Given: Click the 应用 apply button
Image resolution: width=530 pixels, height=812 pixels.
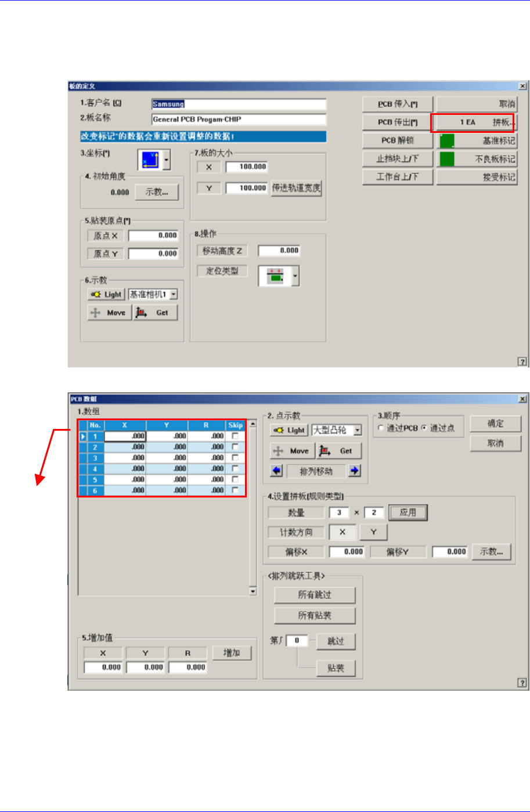Looking at the screenshot, I should click(408, 513).
